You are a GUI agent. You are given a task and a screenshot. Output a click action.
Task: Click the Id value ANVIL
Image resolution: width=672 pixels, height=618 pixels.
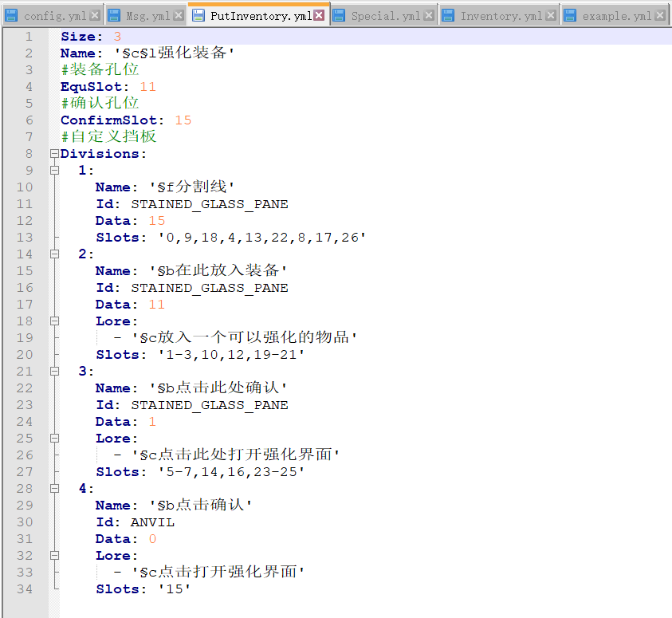152,522
